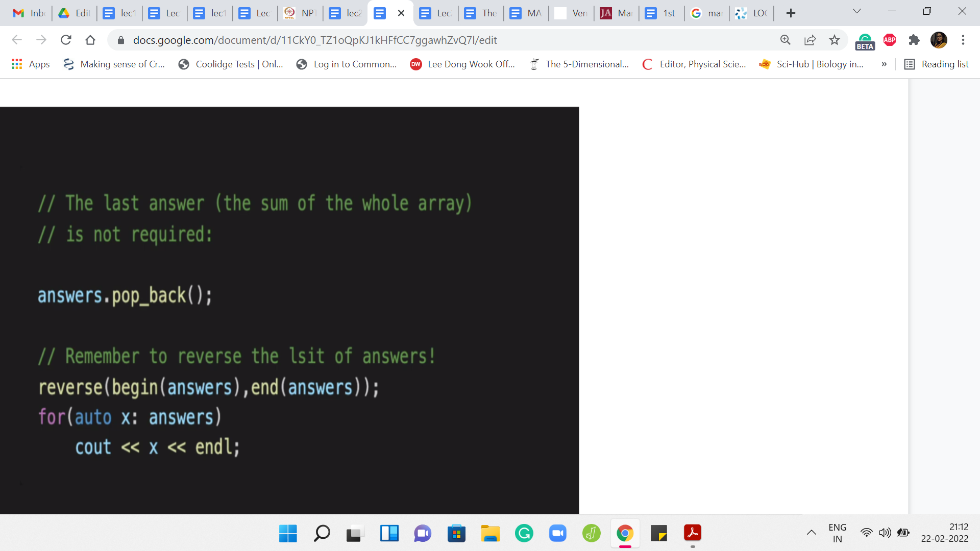Open Zoom from the Windows taskbar
Image resolution: width=980 pixels, height=551 pixels.
[x=557, y=533]
